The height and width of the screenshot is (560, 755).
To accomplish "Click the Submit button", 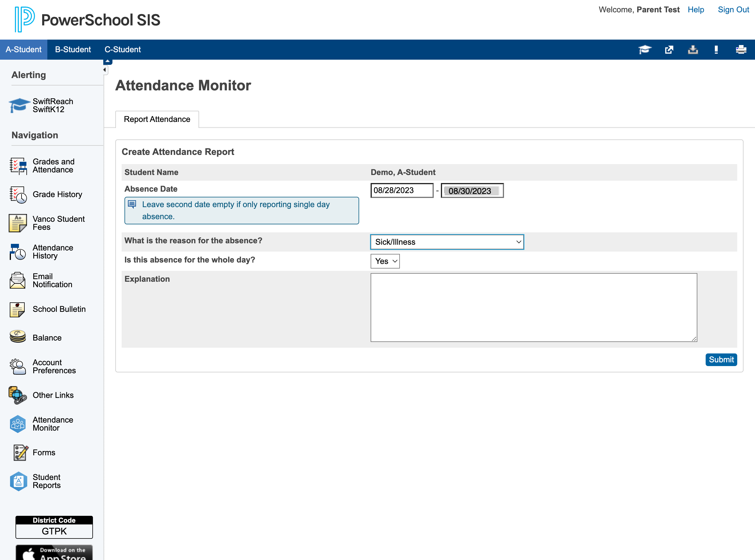I will (721, 360).
